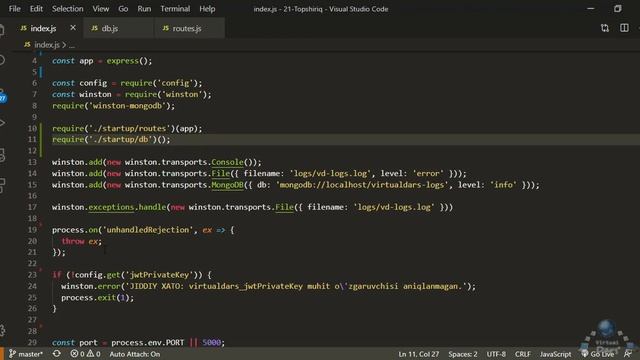Open the Manage gear icon
Image resolution: width=640 pixels, height=360 pixels.
[x=2, y=330]
